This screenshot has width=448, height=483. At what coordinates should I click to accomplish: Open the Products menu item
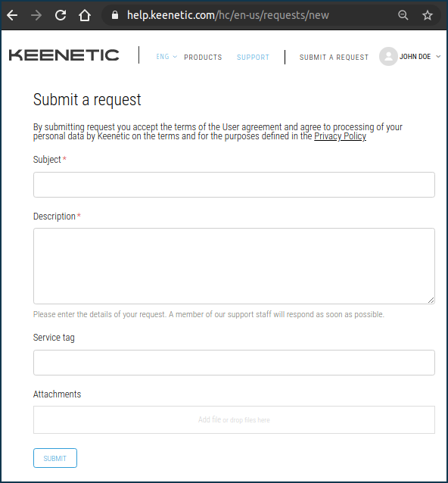(x=203, y=58)
